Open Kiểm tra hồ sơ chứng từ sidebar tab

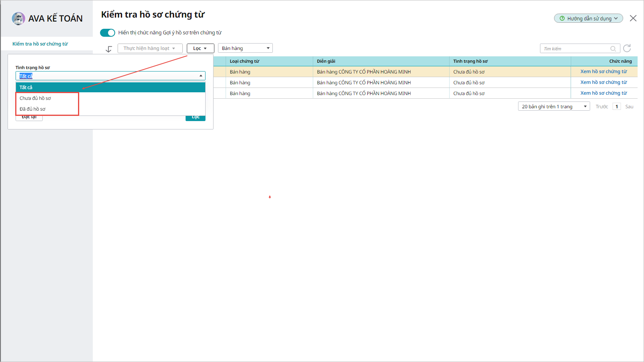40,44
